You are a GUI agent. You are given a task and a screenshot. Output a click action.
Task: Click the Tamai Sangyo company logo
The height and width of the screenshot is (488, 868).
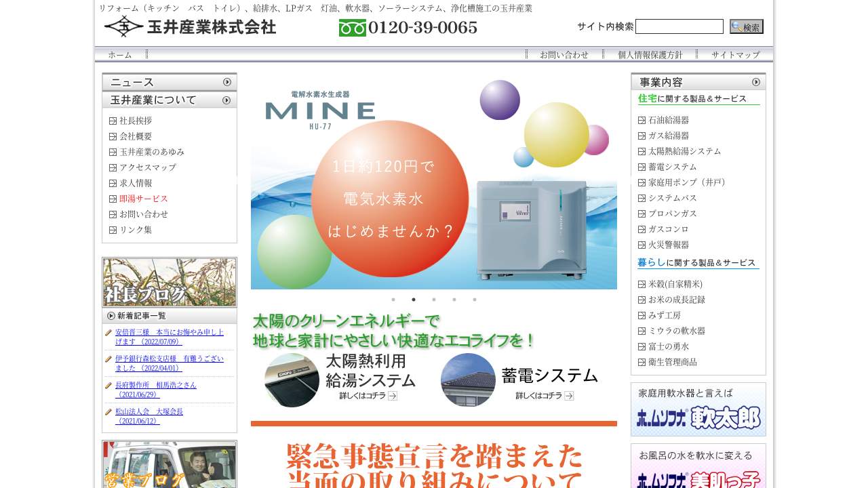click(x=190, y=26)
